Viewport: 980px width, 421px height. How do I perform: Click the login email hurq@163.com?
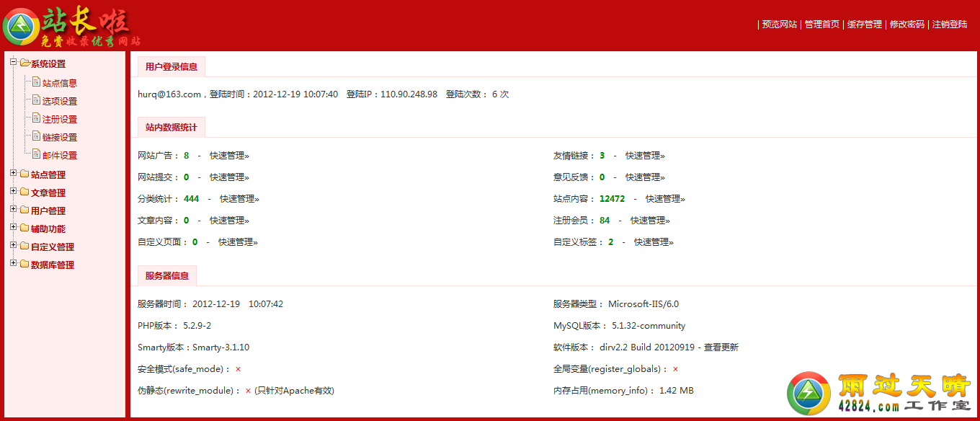coord(169,94)
